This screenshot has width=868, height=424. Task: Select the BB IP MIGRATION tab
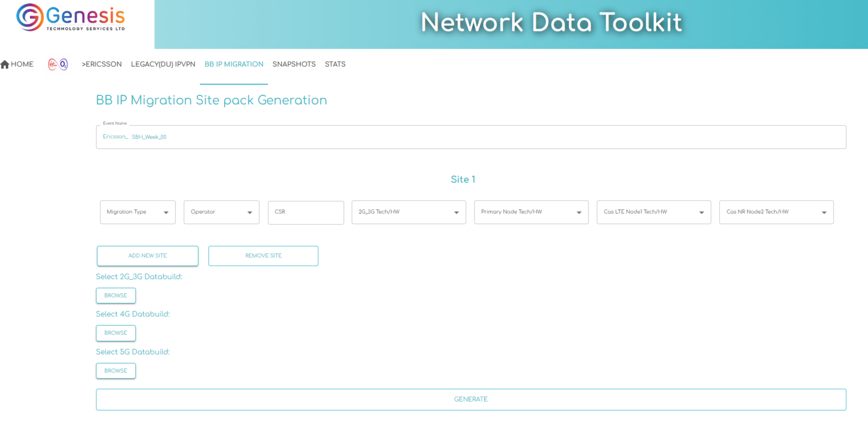[234, 64]
